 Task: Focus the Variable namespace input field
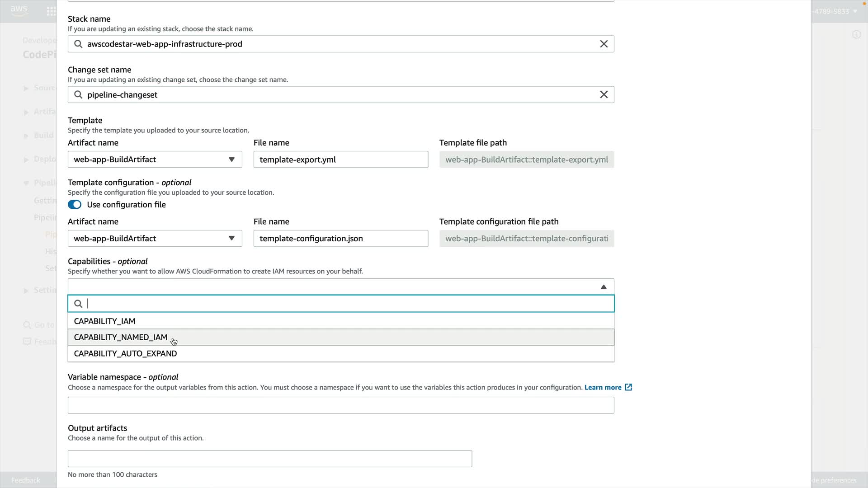click(x=340, y=405)
